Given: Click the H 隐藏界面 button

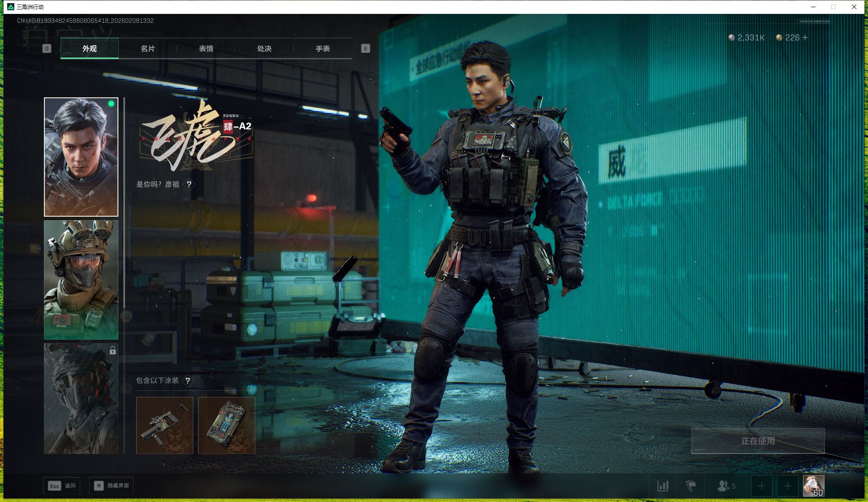Looking at the screenshot, I should click(x=112, y=485).
